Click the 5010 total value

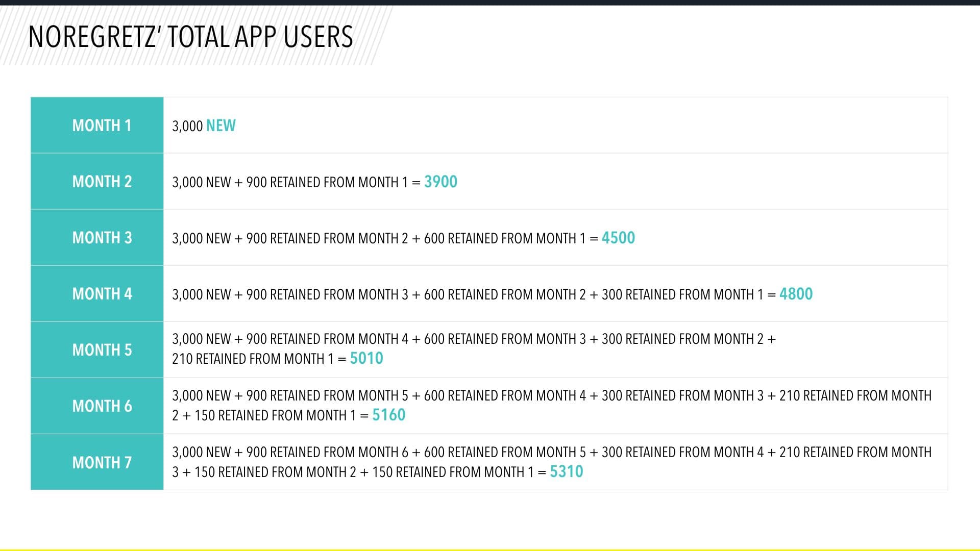366,358
